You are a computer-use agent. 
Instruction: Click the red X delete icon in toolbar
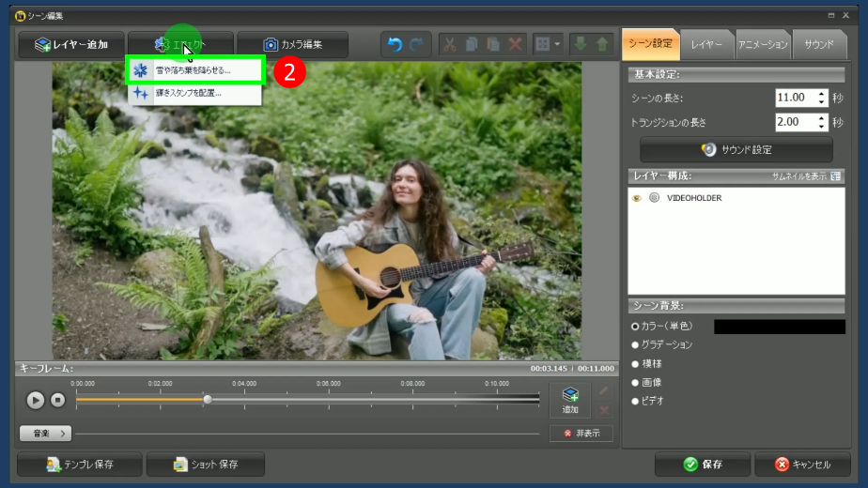click(x=515, y=44)
